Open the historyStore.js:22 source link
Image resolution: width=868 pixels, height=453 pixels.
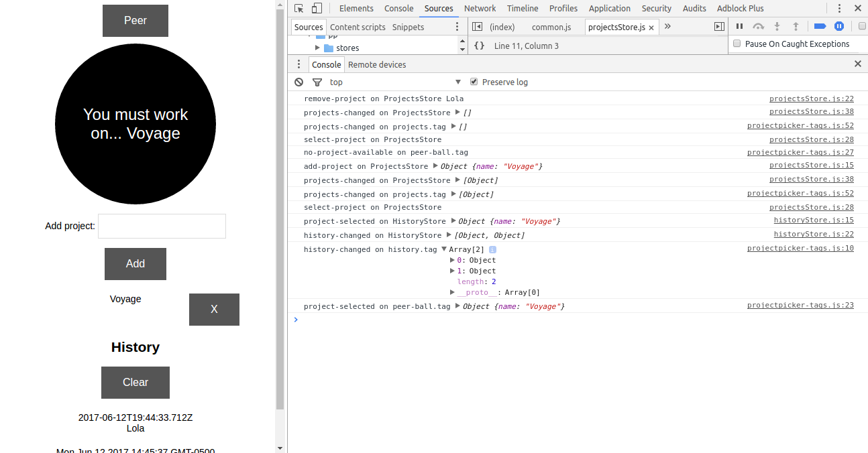tap(813, 235)
